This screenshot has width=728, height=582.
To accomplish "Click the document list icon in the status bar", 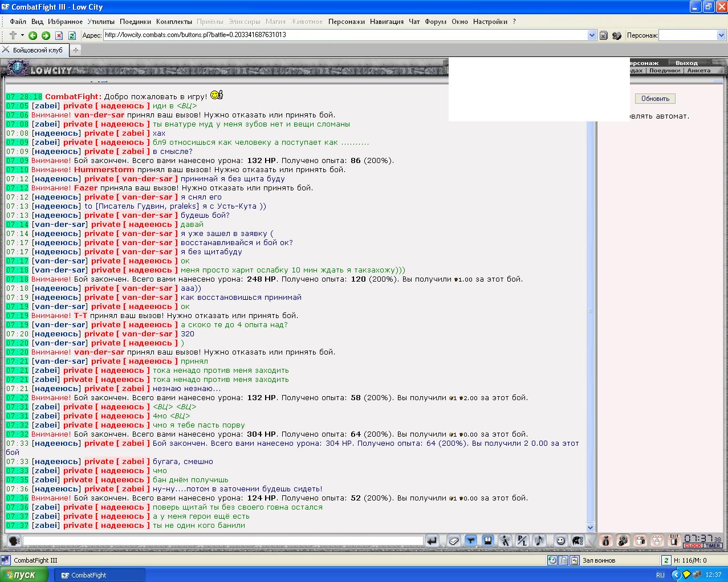I will [563, 560].
